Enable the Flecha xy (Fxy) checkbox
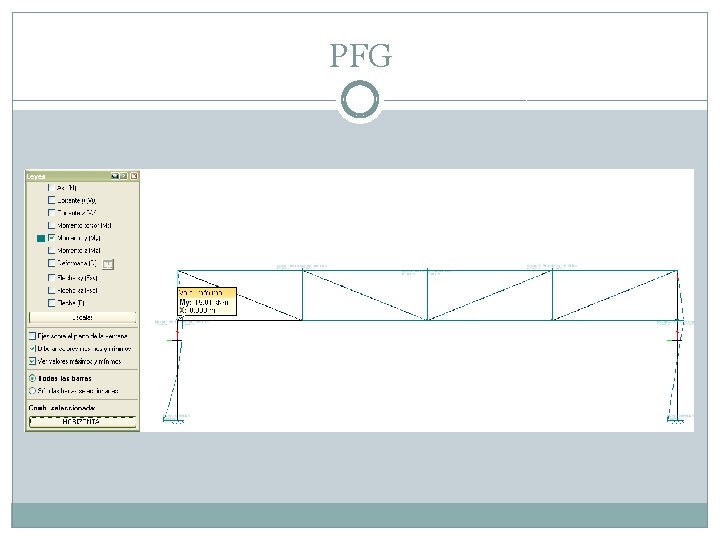The height and width of the screenshot is (540, 720). 51,278
